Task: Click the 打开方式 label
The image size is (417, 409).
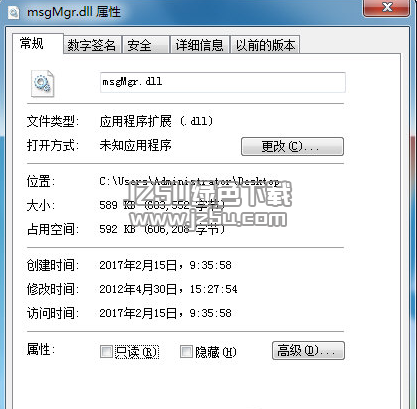Action: click(53, 145)
